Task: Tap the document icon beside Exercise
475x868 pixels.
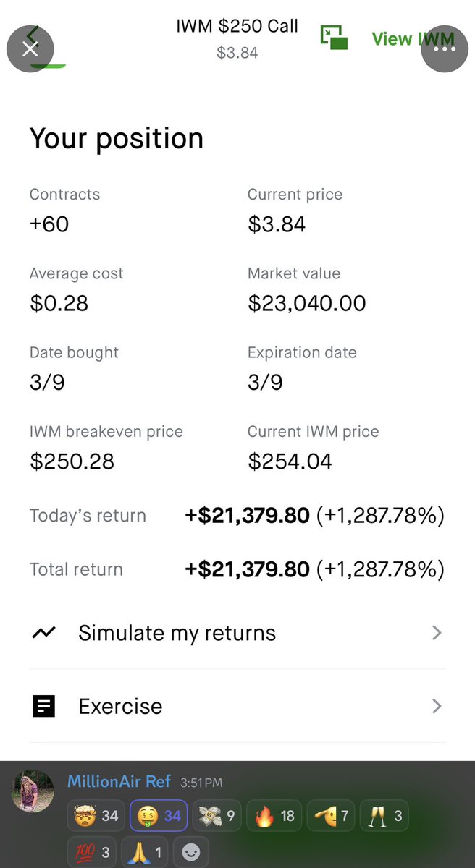Action: pyautogui.click(x=43, y=706)
